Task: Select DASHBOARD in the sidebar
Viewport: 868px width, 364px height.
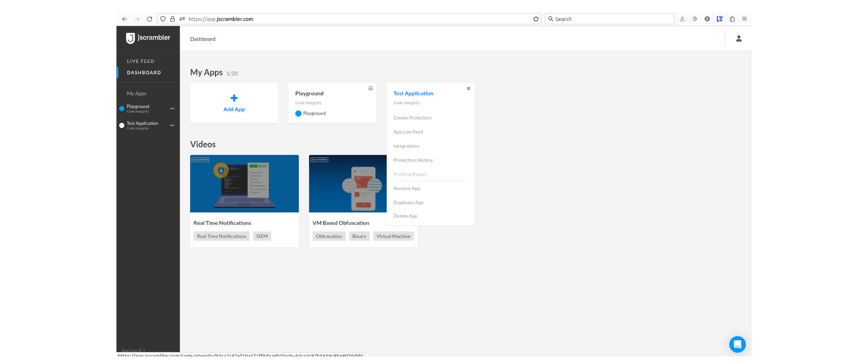Action: (x=144, y=73)
